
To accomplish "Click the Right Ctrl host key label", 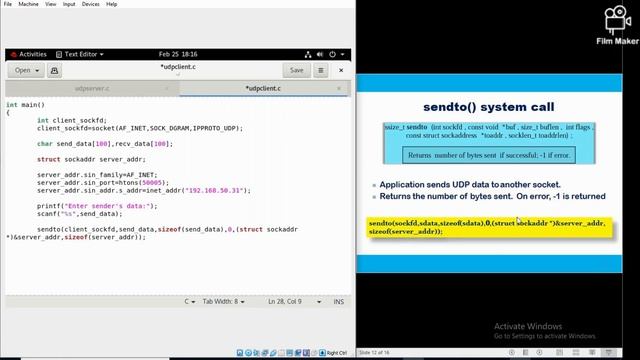I will click(x=337, y=353).
